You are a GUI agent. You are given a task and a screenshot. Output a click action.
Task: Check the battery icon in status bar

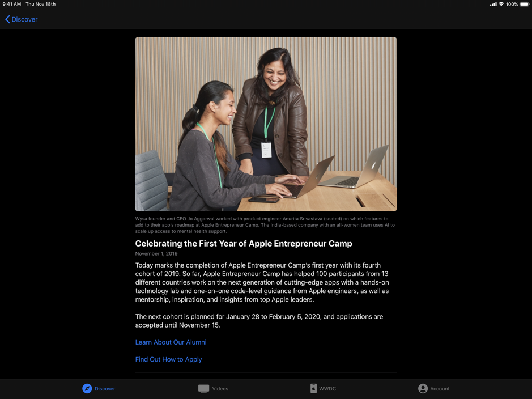524,4
